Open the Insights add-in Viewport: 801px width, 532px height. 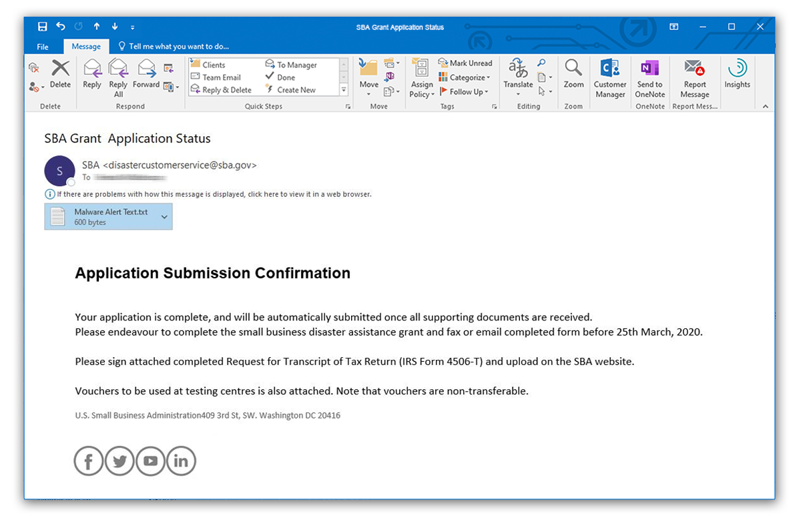[737, 74]
